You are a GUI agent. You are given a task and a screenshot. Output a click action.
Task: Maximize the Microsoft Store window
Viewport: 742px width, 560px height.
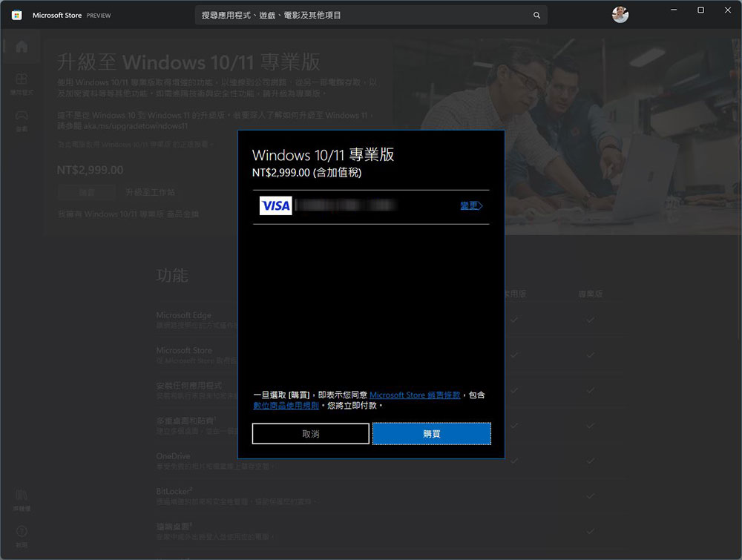pyautogui.click(x=701, y=10)
